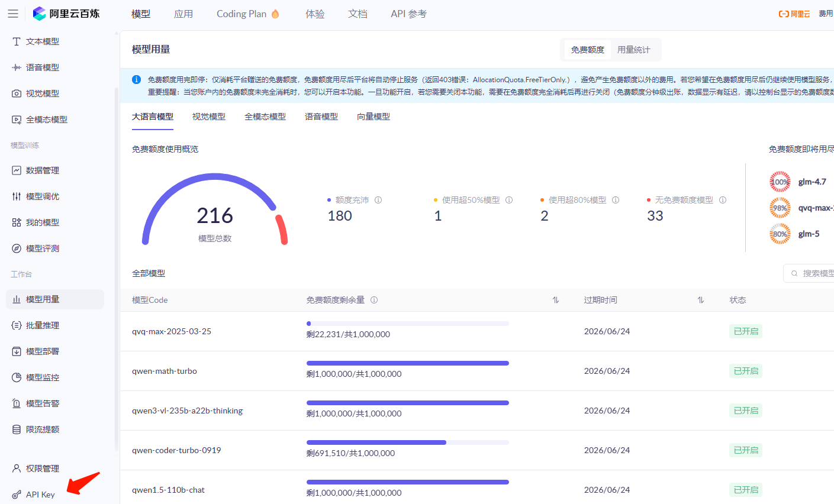Click info icon next to 使用超80%模型
This screenshot has width=834, height=504.
tap(616, 200)
